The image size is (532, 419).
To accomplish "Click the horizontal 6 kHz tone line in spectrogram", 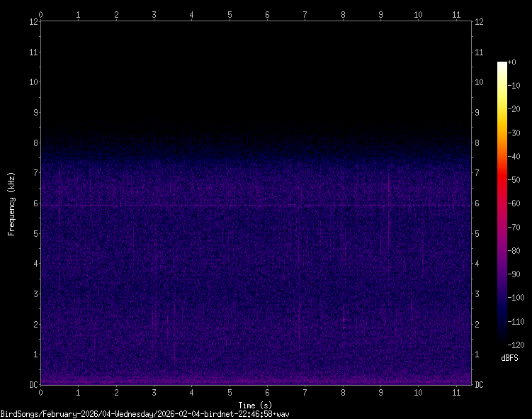I will (213, 206).
